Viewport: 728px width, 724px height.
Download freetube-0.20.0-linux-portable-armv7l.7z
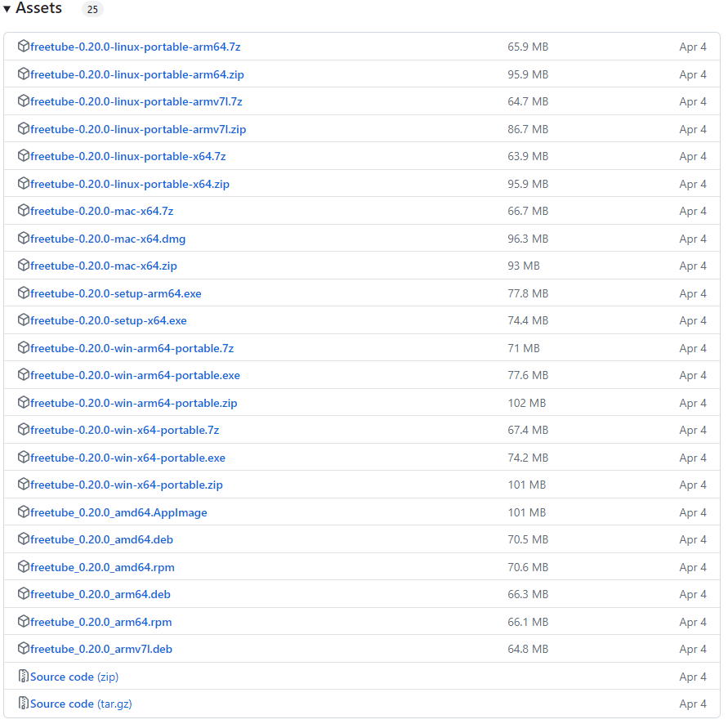click(136, 101)
